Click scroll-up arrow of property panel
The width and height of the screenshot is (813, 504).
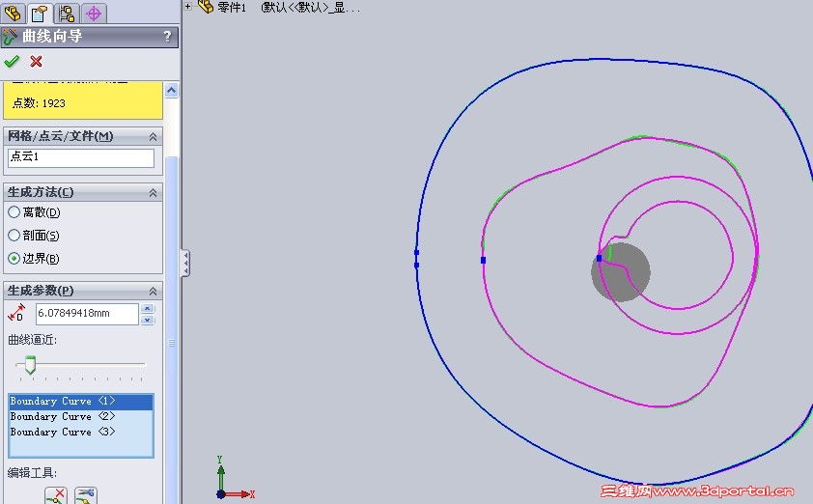[x=172, y=91]
